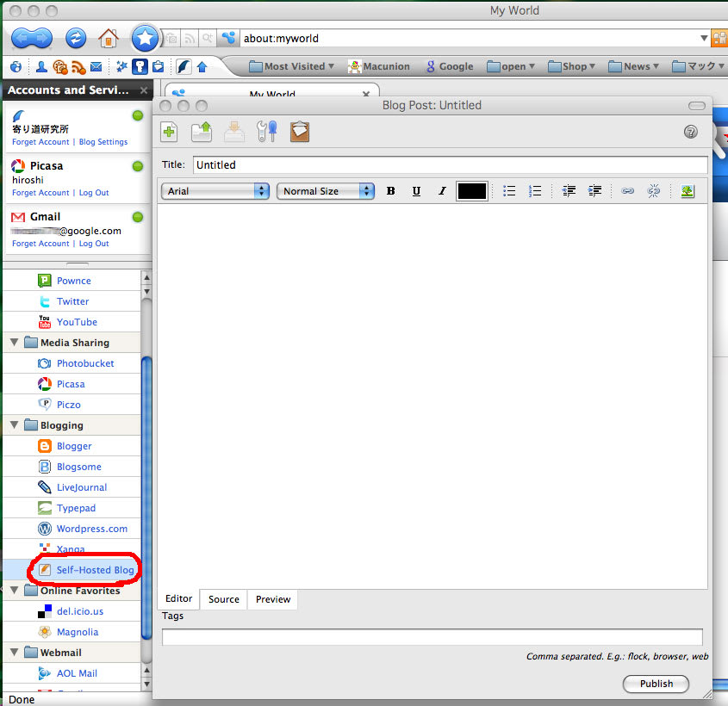Insert a numbered list

(535, 191)
